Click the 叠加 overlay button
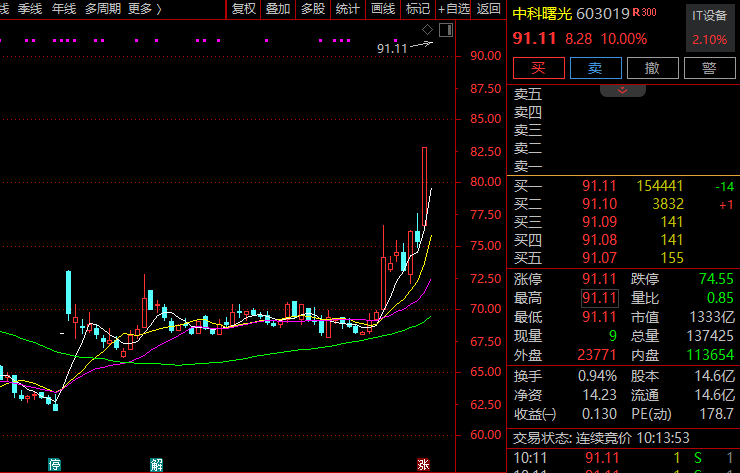740x473 pixels. [278, 9]
